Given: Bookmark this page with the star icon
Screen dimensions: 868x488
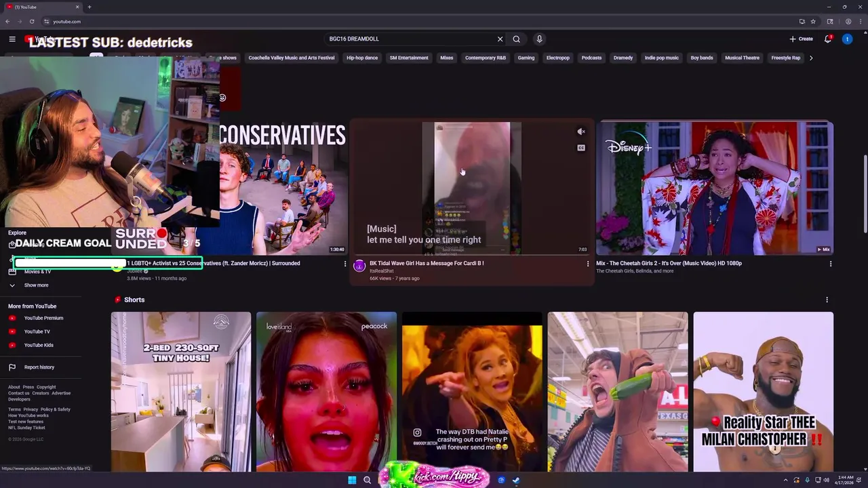Looking at the screenshot, I should click(x=813, y=22).
